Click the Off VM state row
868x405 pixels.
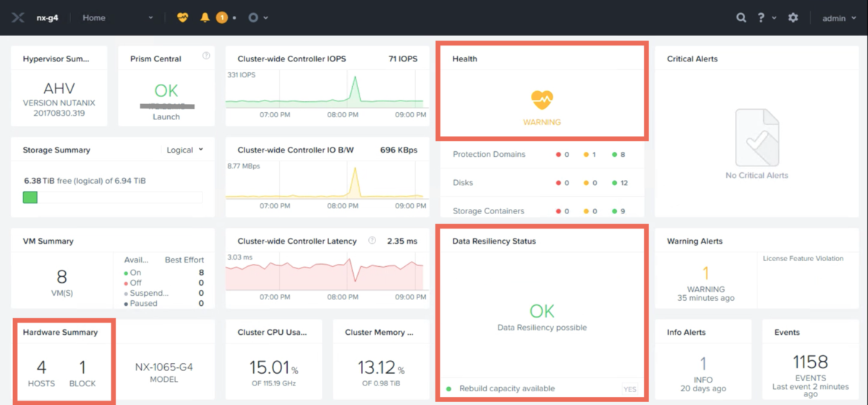coord(163,283)
